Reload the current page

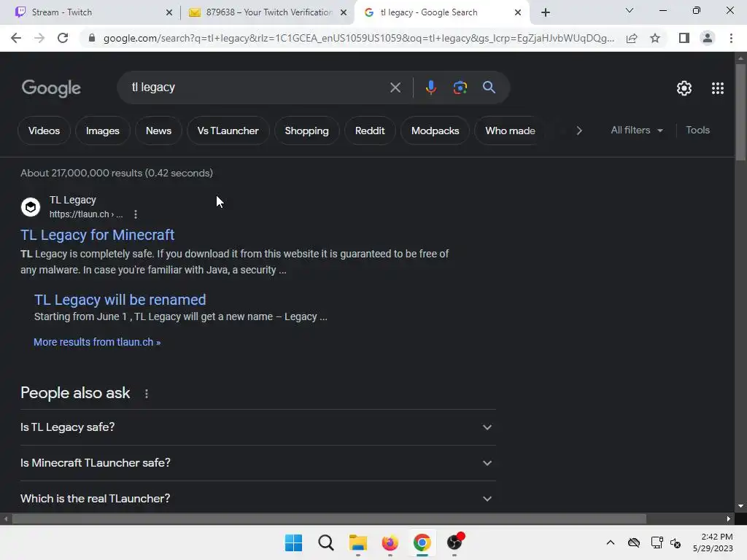pos(63,38)
